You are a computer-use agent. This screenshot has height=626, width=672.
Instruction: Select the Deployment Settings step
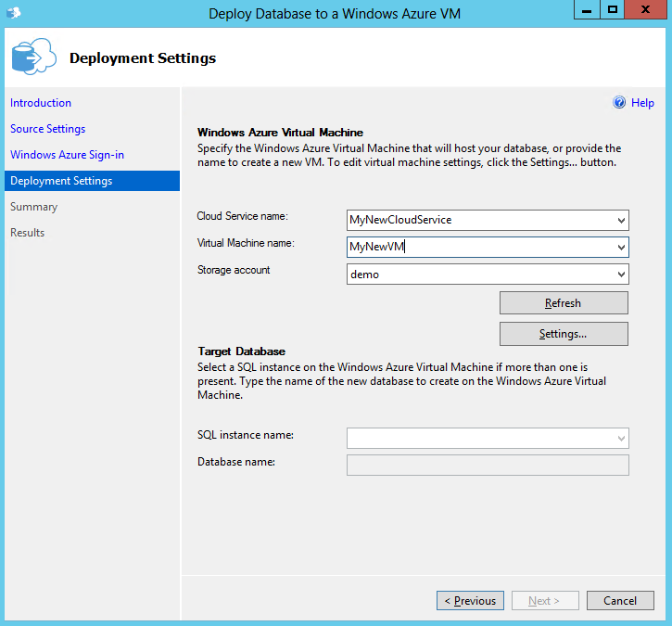pyautogui.click(x=61, y=181)
